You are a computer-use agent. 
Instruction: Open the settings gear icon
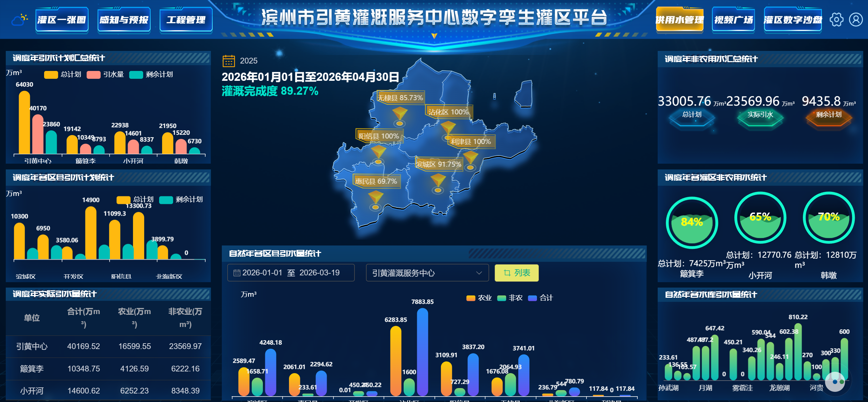[x=836, y=20]
